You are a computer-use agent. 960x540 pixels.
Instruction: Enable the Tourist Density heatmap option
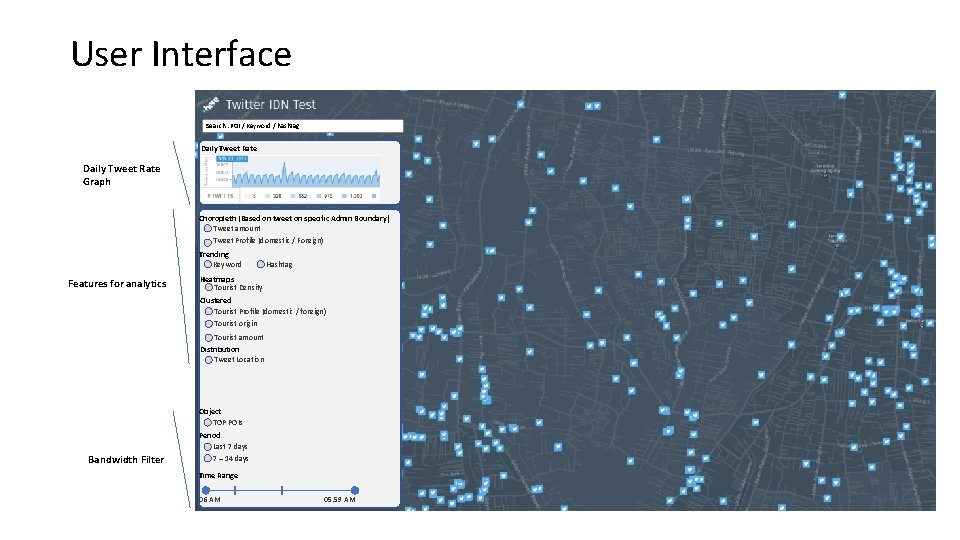pyautogui.click(x=209, y=287)
